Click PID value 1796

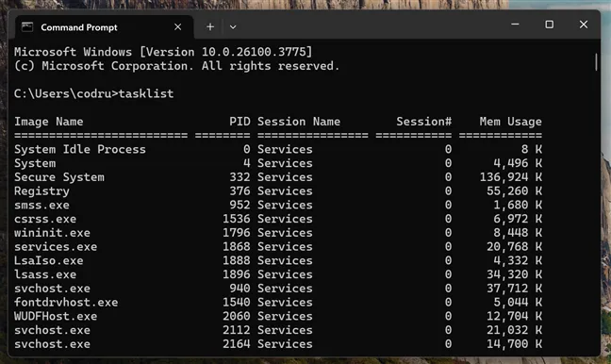tap(236, 233)
